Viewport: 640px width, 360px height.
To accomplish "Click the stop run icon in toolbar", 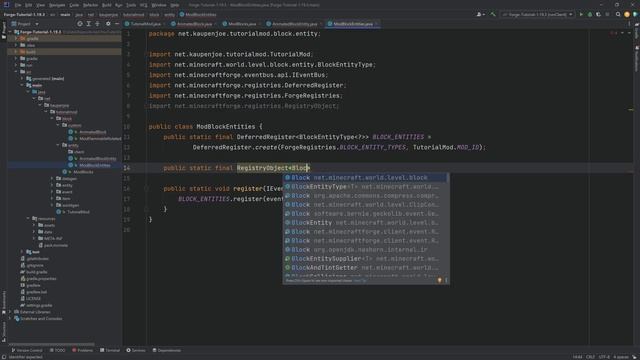I will [607, 14].
